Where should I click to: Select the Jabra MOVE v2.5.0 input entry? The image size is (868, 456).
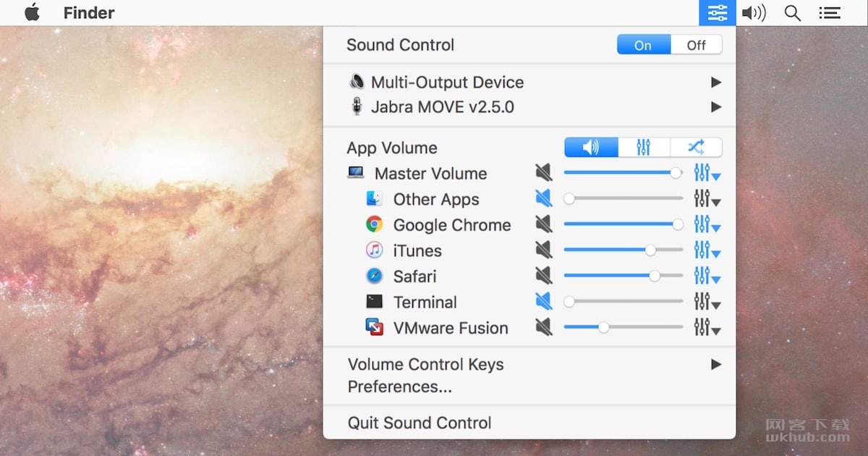pos(529,107)
